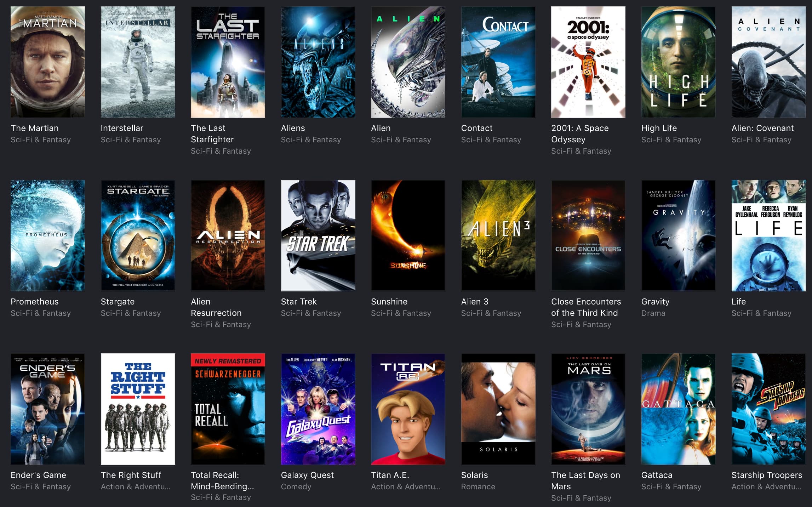
Task: Select the 2001: A Space Odyssey poster
Action: [x=588, y=62]
